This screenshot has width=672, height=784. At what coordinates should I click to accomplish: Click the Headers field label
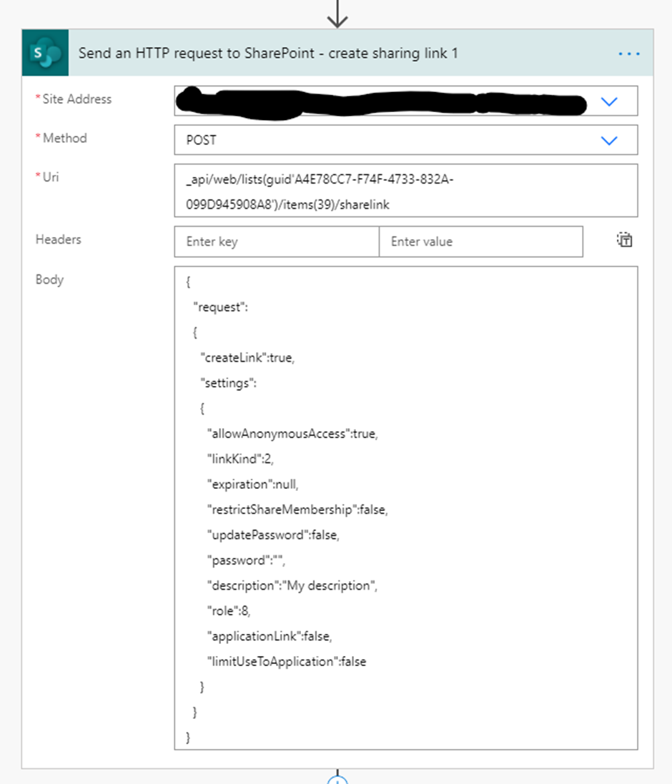[59, 239]
